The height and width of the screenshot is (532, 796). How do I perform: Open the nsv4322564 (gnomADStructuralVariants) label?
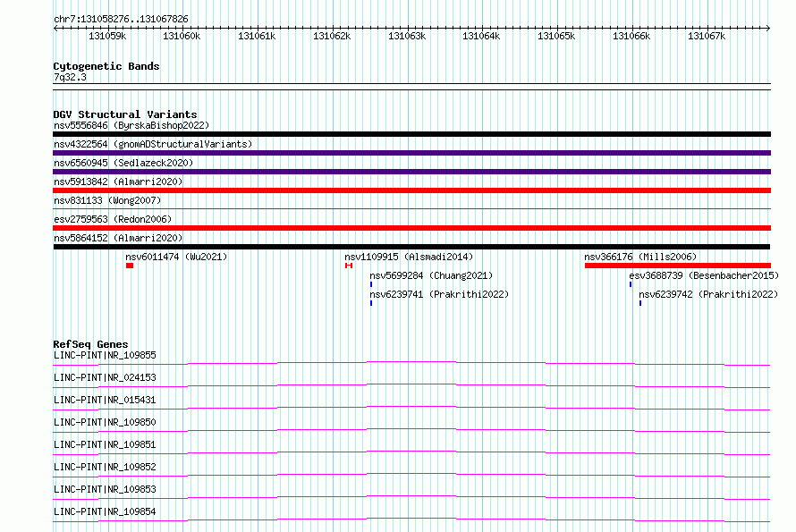click(x=153, y=144)
